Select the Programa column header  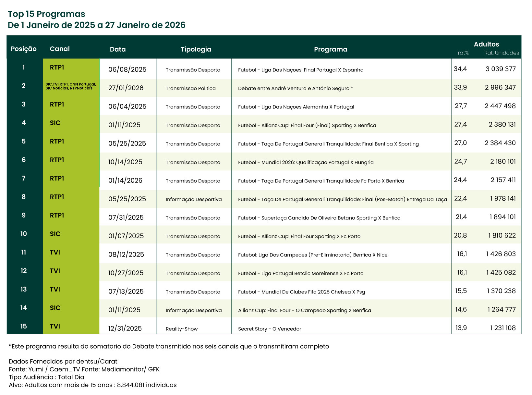[x=331, y=49]
